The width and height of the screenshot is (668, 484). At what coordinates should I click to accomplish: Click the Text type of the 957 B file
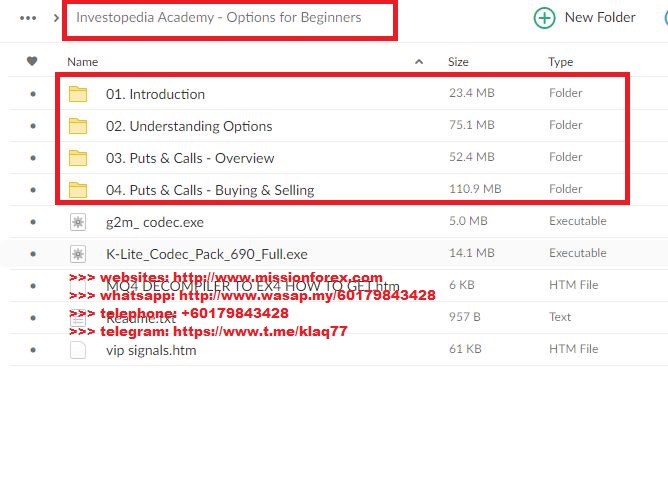coord(560,317)
